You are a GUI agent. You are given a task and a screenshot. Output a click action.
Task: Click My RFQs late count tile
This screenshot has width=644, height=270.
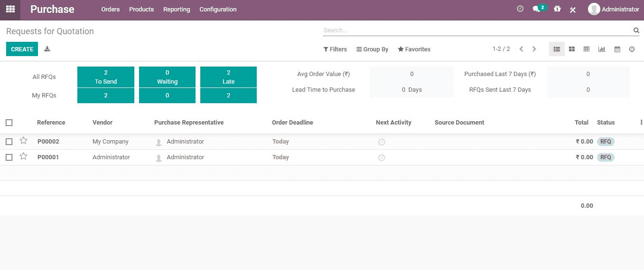(228, 96)
